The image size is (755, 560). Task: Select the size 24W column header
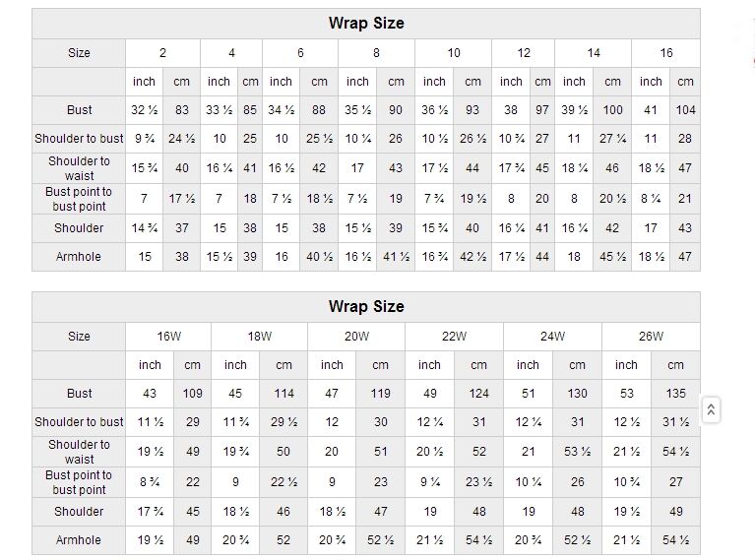[552, 336]
